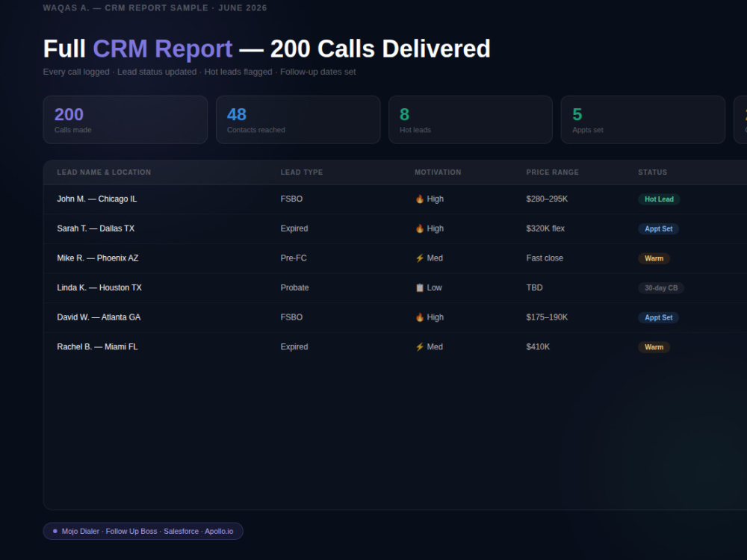Select the 8 Hot leads card
Screen dimensions: 747x560
coord(471,119)
